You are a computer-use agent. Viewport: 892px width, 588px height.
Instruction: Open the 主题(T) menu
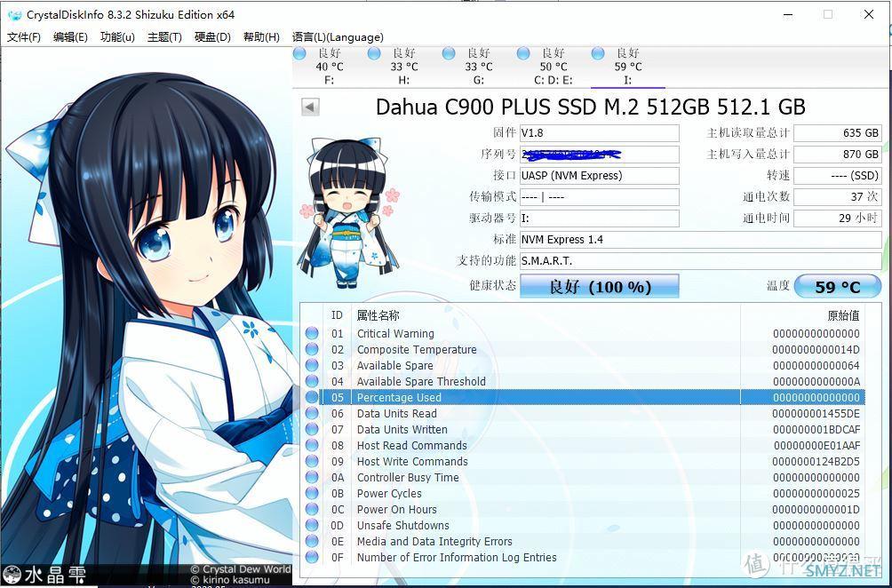coord(164,37)
